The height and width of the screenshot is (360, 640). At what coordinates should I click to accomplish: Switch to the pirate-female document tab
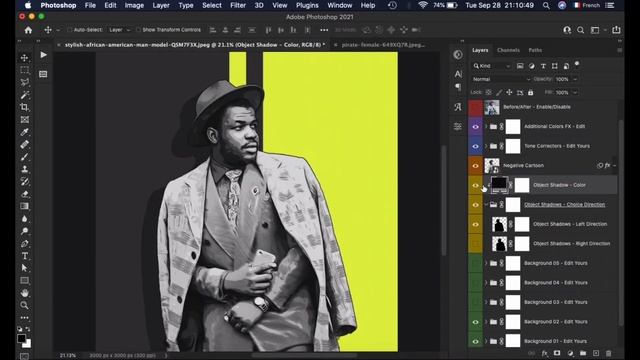point(380,45)
